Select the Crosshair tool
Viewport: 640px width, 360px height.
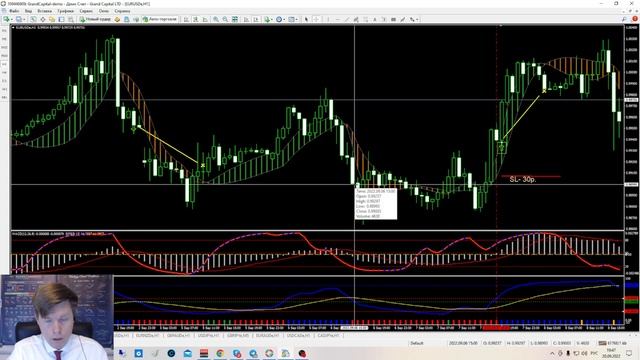pyautogui.click(x=316, y=19)
